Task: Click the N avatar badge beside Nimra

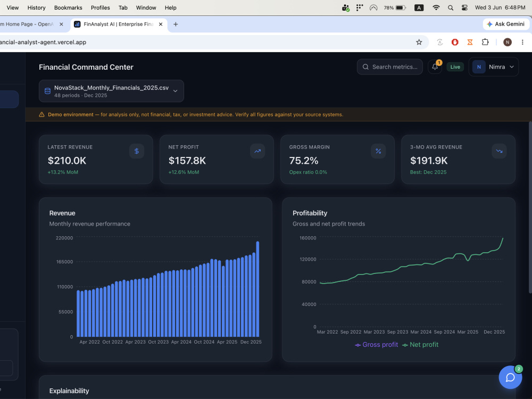Action: (479, 67)
